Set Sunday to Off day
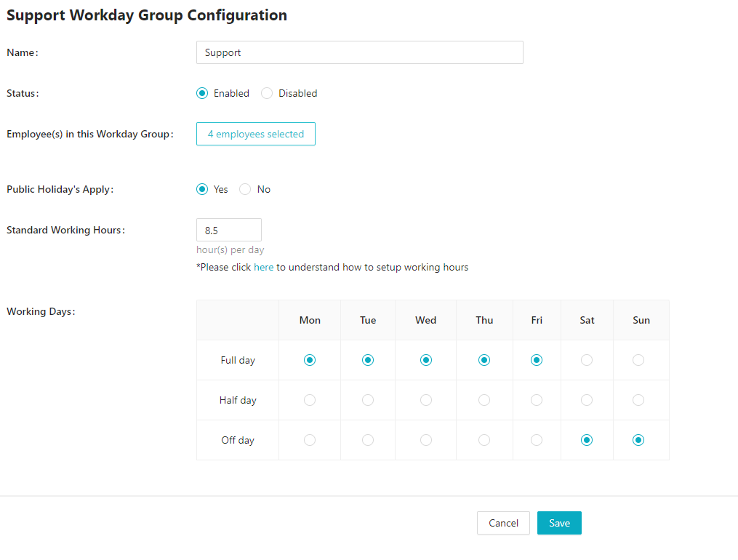Image resolution: width=738 pixels, height=560 pixels. coord(638,440)
